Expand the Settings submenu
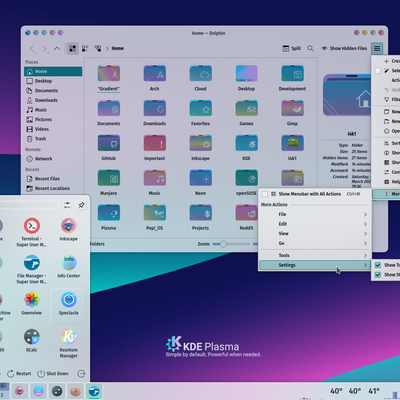The image size is (400, 400). [x=315, y=265]
